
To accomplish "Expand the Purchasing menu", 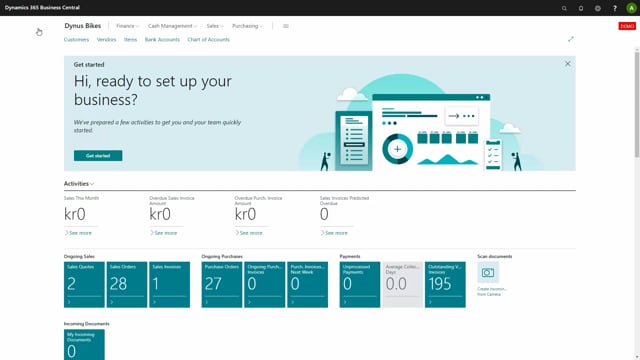I will click(x=247, y=26).
